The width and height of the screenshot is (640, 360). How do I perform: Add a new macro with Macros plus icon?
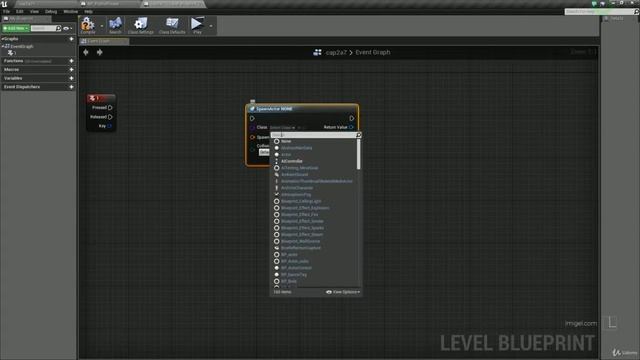click(x=71, y=69)
